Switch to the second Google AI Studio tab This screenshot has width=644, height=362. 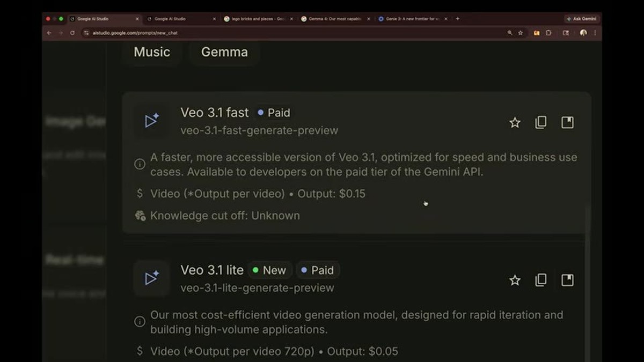pos(180,19)
